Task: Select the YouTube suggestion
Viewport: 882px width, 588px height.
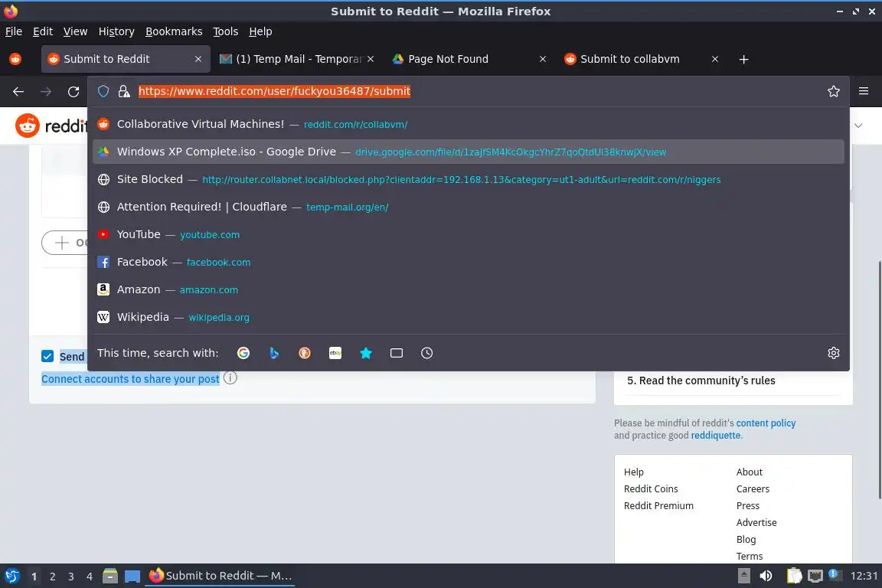Action: click(468, 234)
